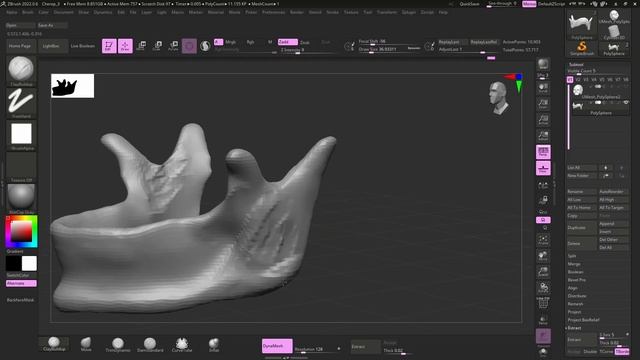Select the Rotate transform tool
Screen dimensions: 640x360
pyautogui.click(x=173, y=46)
